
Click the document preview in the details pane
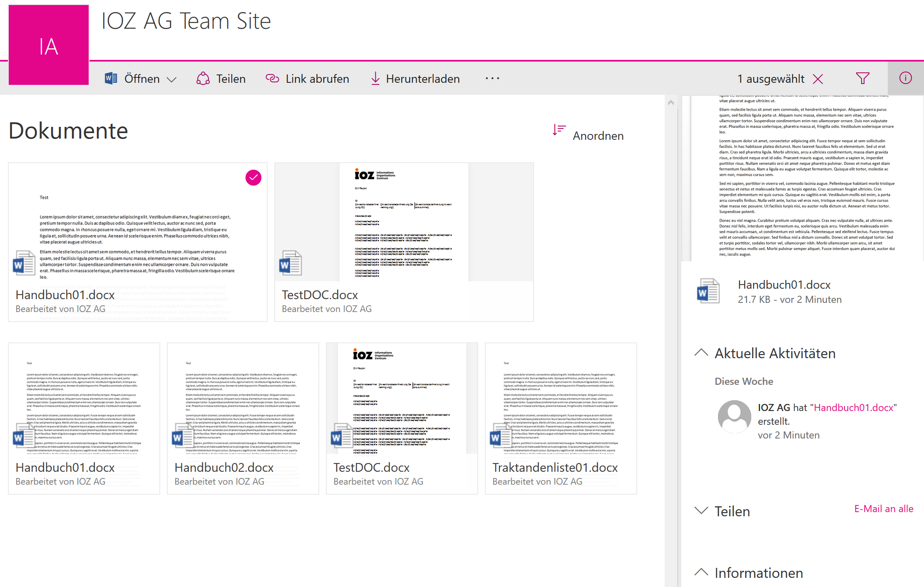(x=807, y=178)
